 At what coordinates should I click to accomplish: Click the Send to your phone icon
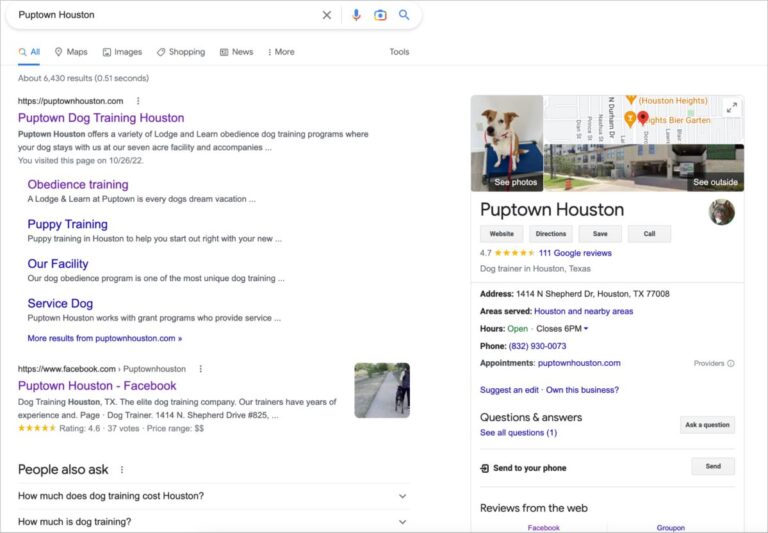[484, 468]
